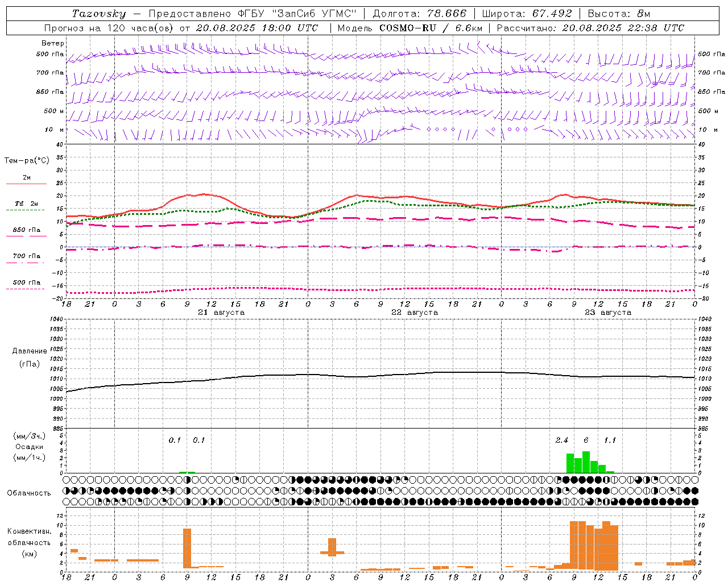Click the Конвективн. panel label
The height and width of the screenshot is (582, 728).
29,531
